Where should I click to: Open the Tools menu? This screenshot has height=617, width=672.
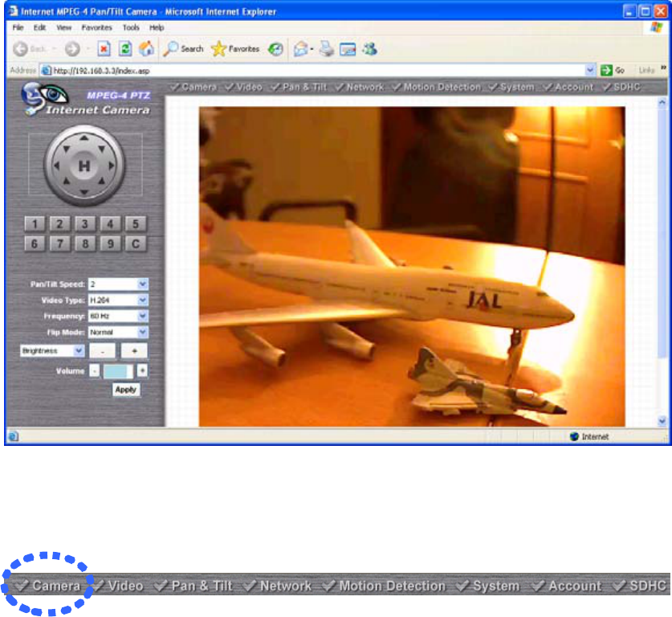pyautogui.click(x=131, y=27)
